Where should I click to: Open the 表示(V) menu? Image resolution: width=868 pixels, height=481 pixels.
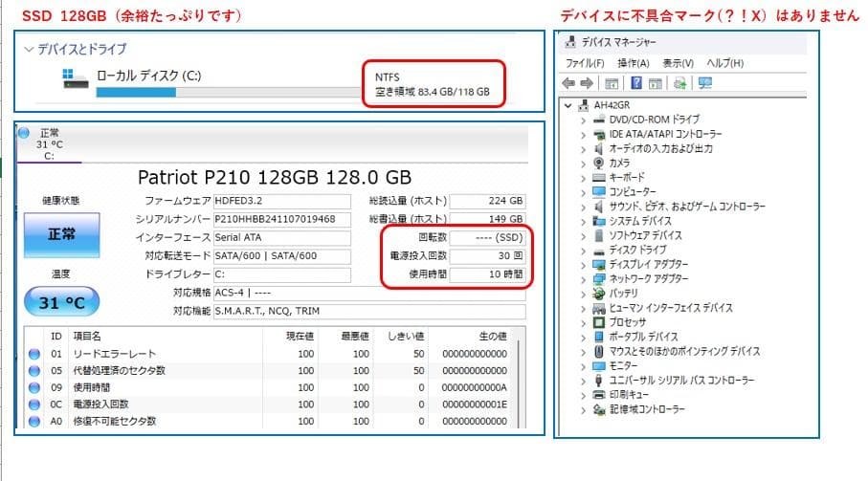pos(678,63)
